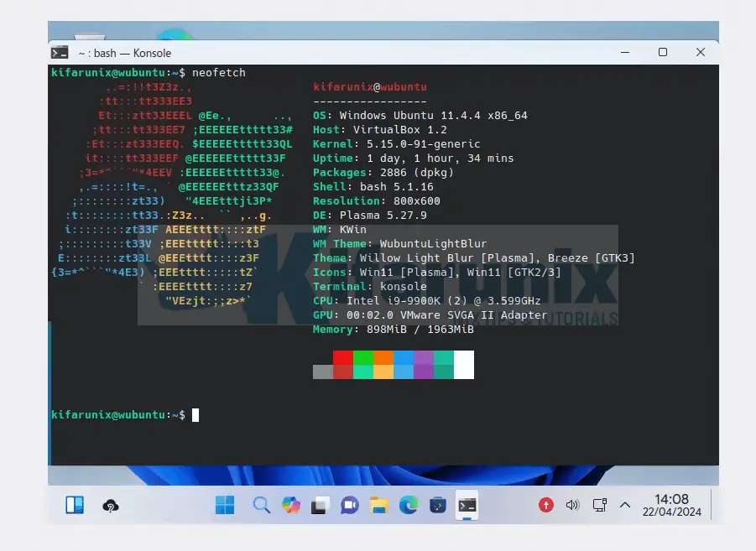
Task: Maximize the Konsole window
Action: pyautogui.click(x=663, y=52)
